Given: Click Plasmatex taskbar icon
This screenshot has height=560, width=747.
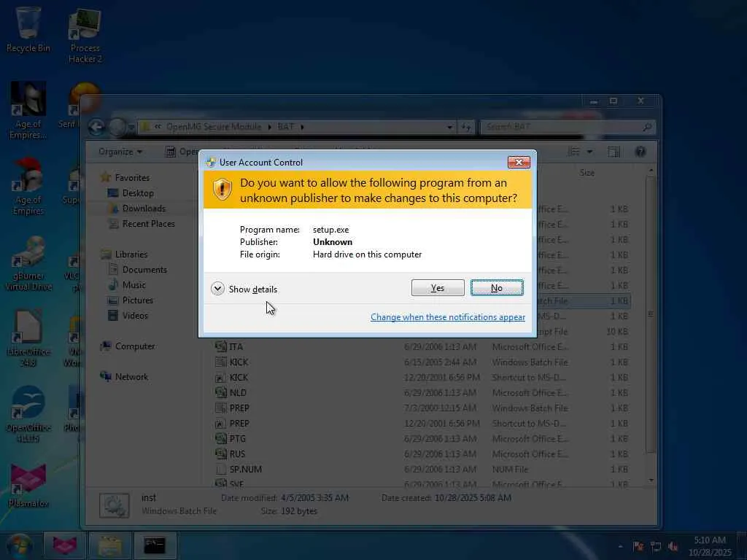Looking at the screenshot, I should (x=64, y=545).
